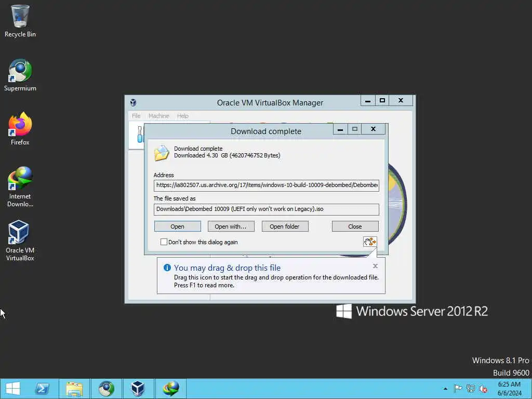Image resolution: width=532 pixels, height=399 pixels.
Task: Click the VirtualBox Tools icon in the sidebar
Action: coord(140,135)
